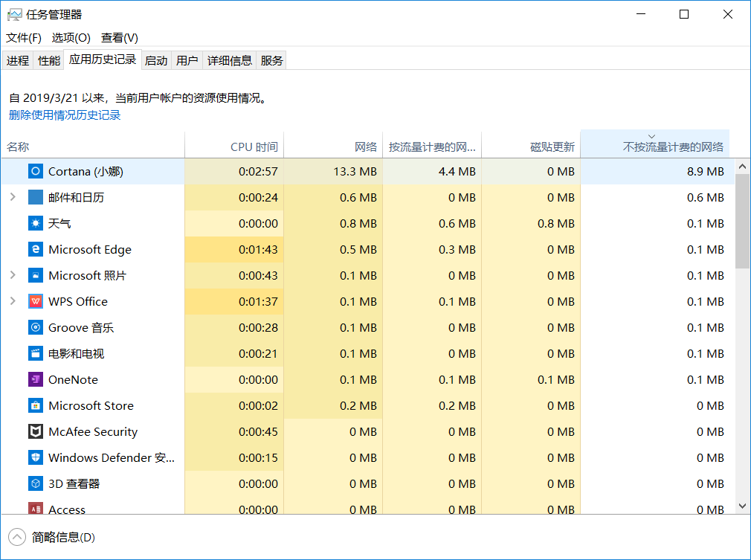Click the vertical scrollbar thumb

click(x=742, y=222)
